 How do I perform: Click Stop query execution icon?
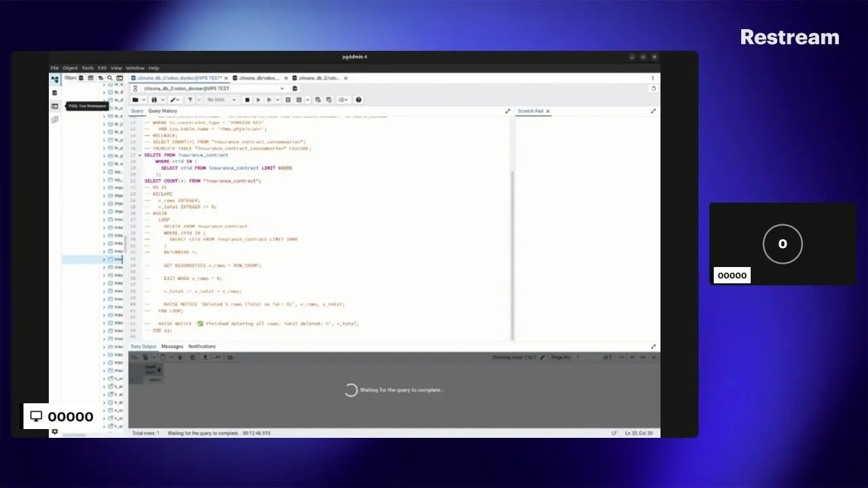click(247, 100)
